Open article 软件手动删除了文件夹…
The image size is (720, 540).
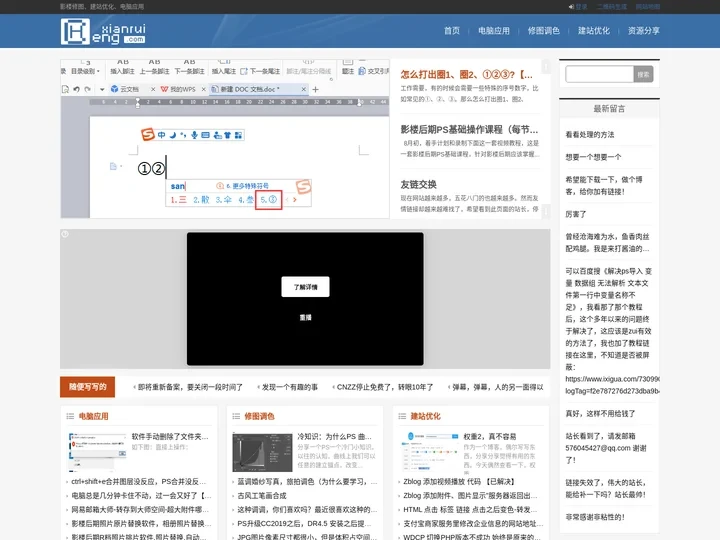170,436
